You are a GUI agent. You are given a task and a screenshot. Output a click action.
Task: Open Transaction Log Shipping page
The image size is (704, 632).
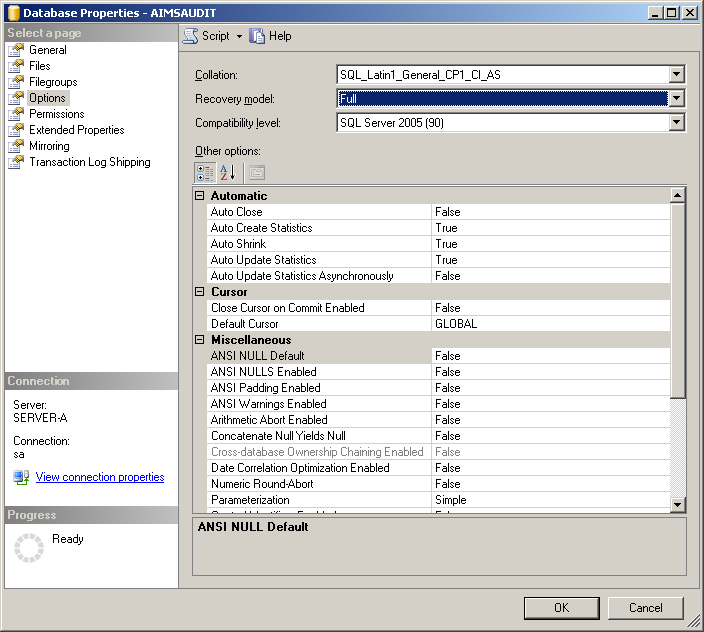coord(89,162)
